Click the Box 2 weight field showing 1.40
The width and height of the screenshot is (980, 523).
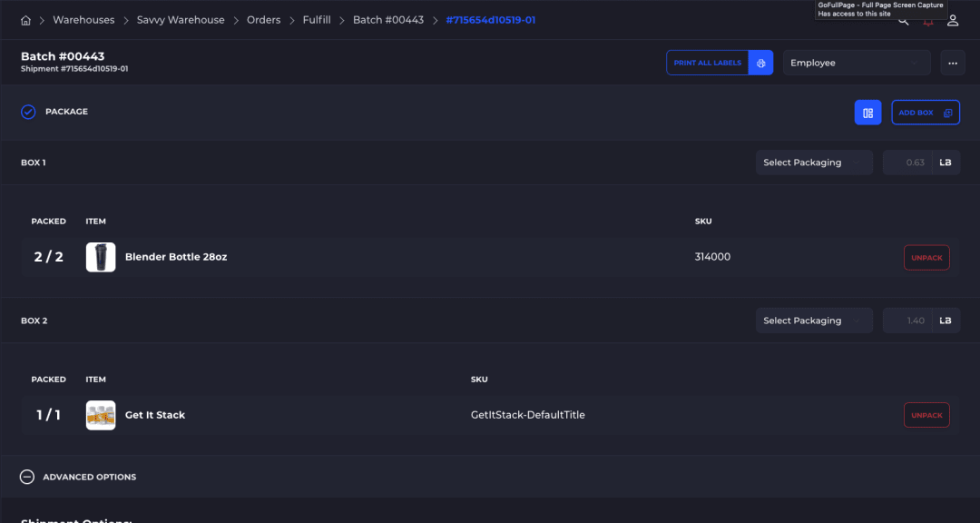pos(907,321)
